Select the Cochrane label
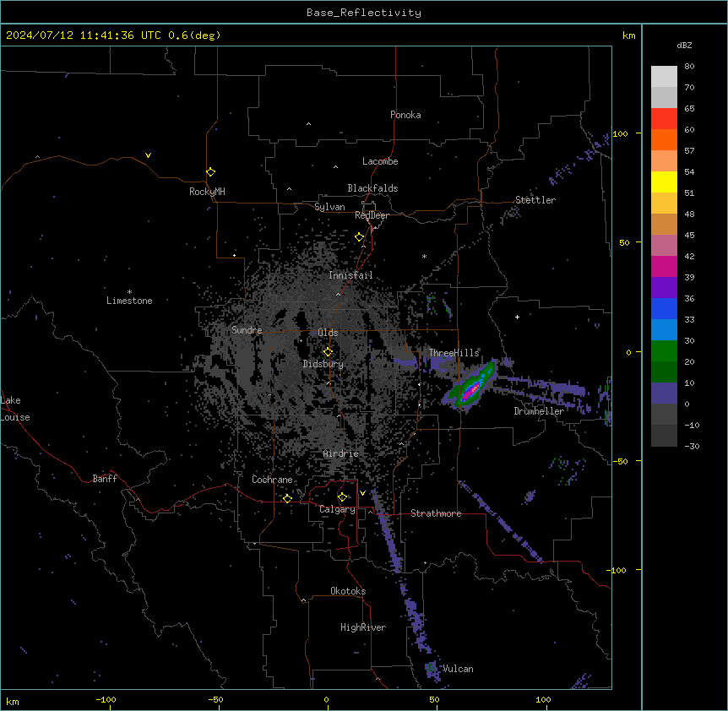 [272, 480]
